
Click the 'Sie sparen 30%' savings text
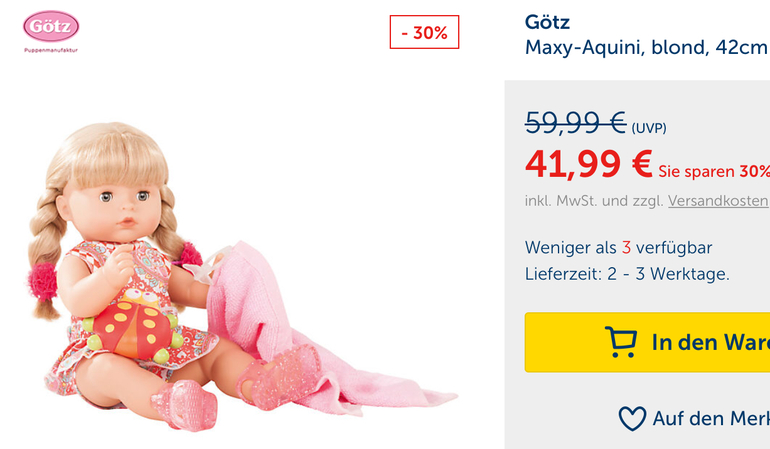point(714,171)
